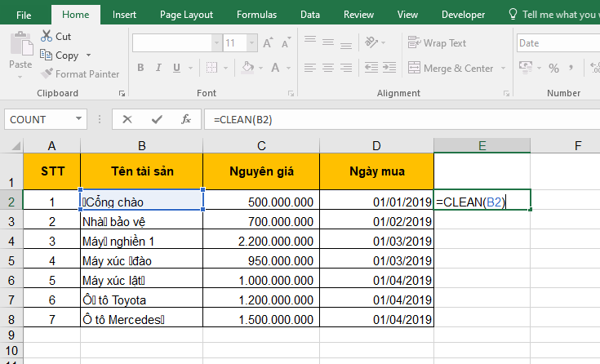600x364 pixels.
Task: Toggle Wrap Text for the cell
Action: [x=437, y=43]
